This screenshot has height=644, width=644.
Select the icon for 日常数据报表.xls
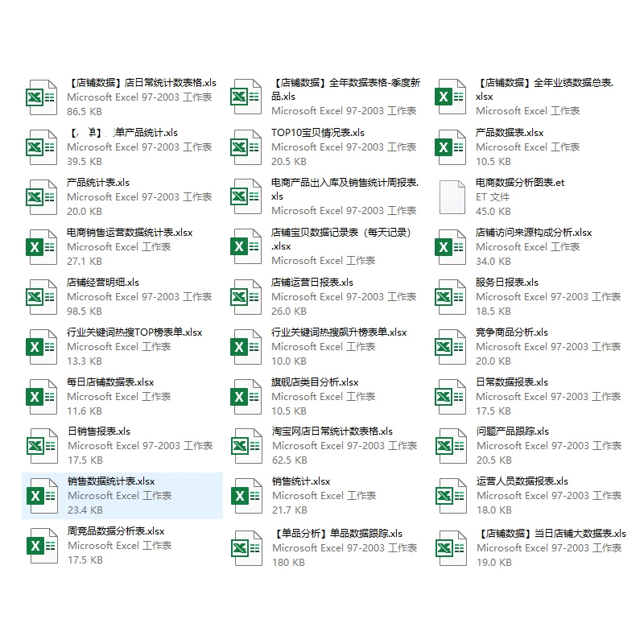coord(451,397)
